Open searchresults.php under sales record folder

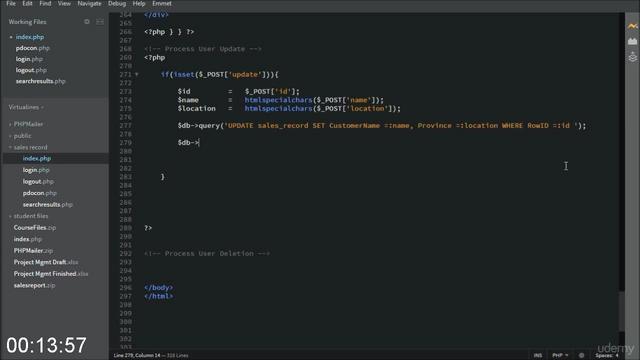pos(47,204)
